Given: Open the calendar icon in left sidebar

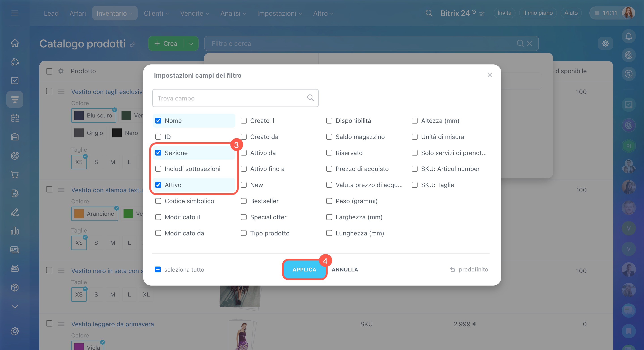Looking at the screenshot, I should coord(15,118).
